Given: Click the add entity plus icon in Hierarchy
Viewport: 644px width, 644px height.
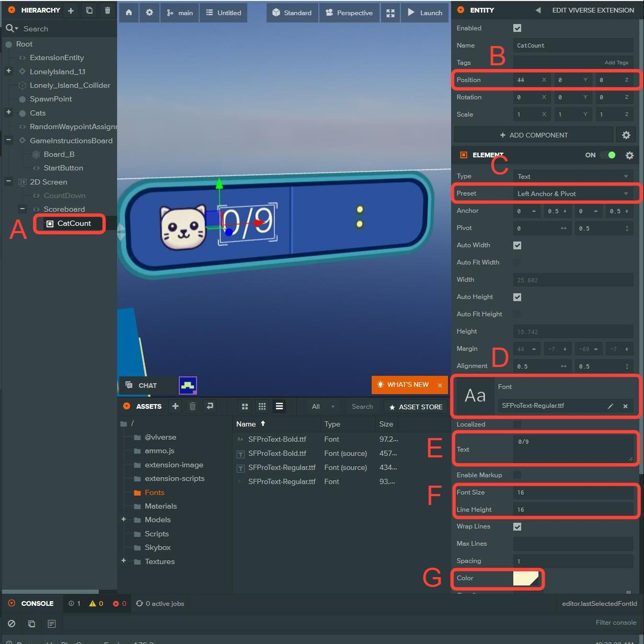Looking at the screenshot, I should coord(71,10).
